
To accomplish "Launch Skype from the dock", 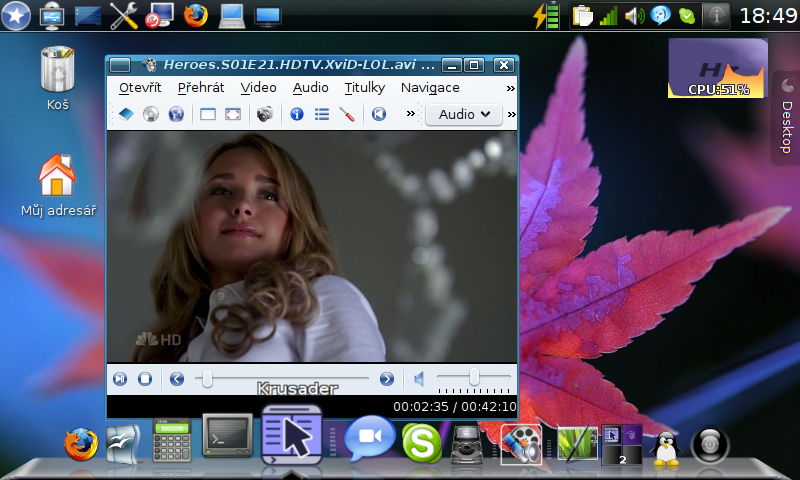I will click(421, 443).
